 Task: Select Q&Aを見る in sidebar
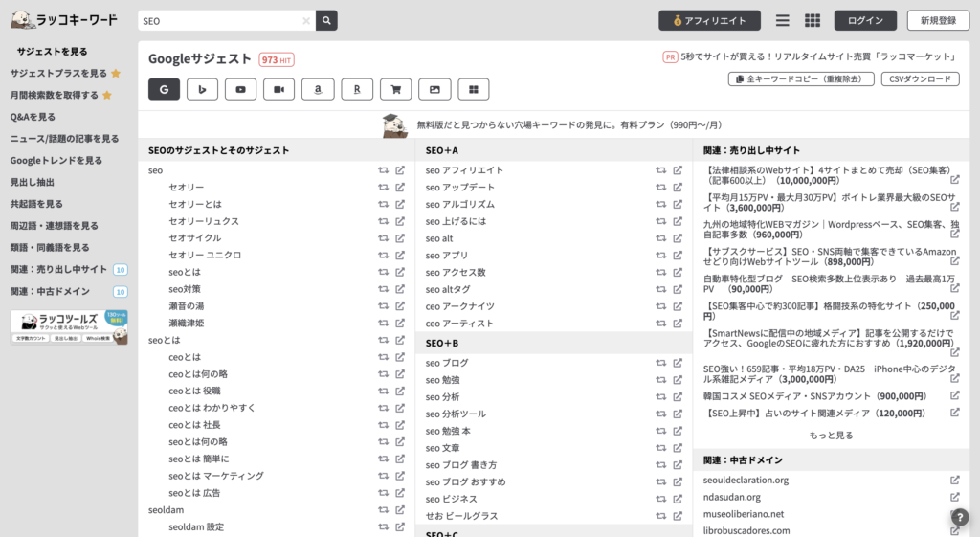pyautogui.click(x=33, y=117)
